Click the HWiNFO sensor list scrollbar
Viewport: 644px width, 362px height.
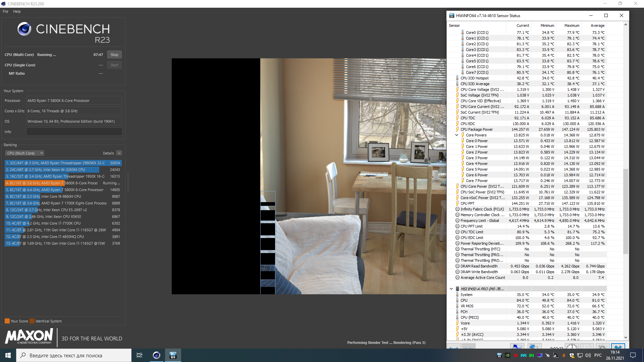point(626,211)
